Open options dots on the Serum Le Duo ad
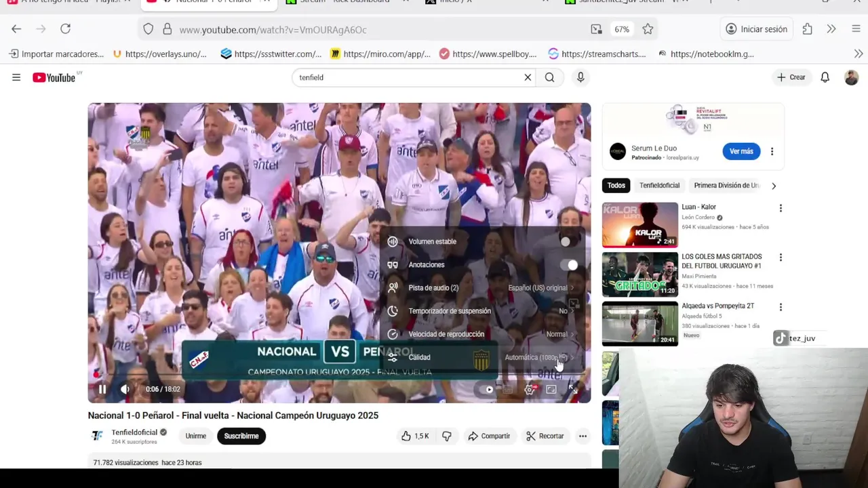This screenshot has height=488, width=868. [772, 151]
